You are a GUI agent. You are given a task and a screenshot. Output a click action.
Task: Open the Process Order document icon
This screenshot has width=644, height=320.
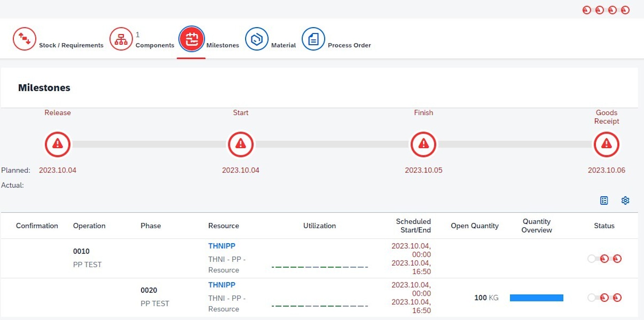click(x=313, y=39)
